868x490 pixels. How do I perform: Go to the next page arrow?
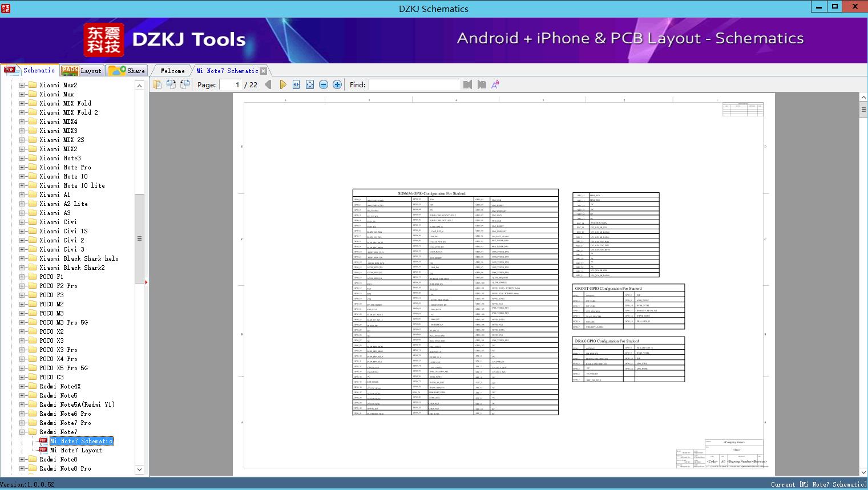click(283, 84)
